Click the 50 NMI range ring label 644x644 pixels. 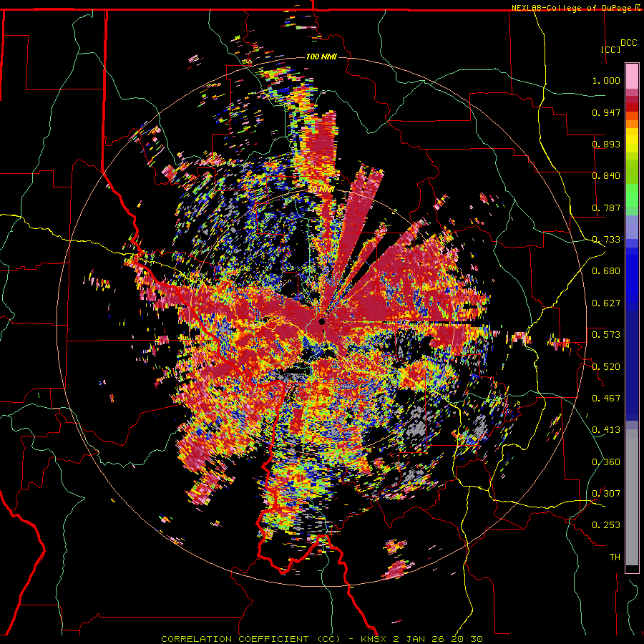click(321, 190)
